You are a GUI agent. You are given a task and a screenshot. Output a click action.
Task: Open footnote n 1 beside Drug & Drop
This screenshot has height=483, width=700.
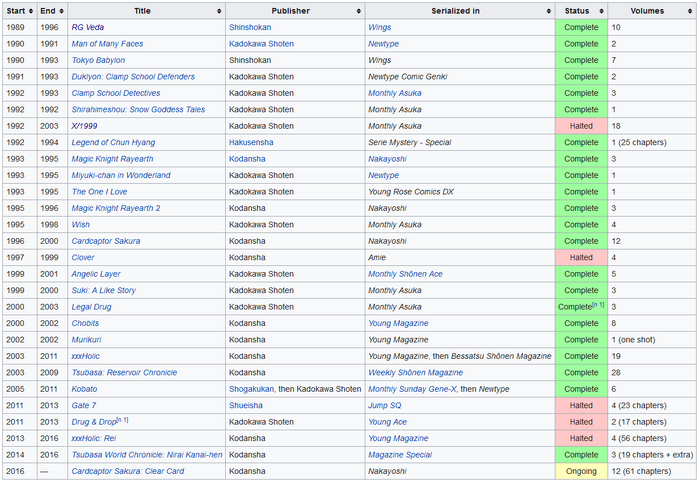tap(122, 420)
